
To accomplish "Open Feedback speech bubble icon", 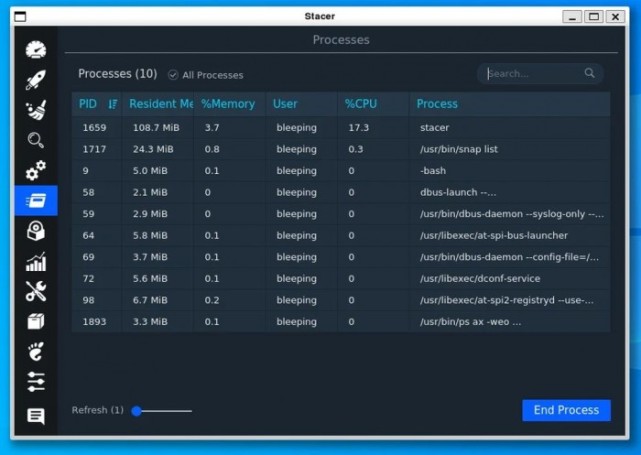I will [x=36, y=416].
